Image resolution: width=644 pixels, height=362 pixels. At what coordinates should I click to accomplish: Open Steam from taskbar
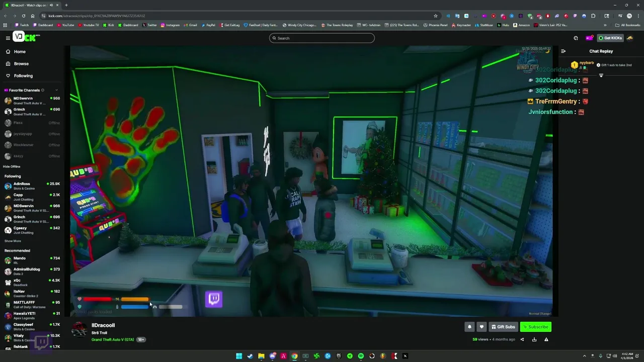[250, 356]
